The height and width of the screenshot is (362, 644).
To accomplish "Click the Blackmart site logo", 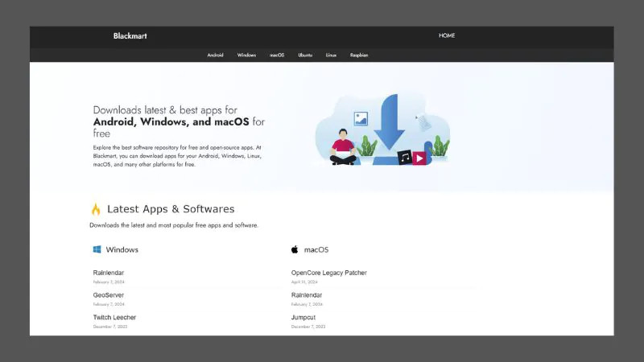I will click(130, 35).
